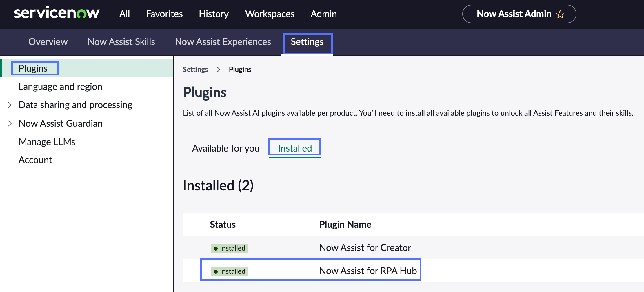Click Now Assist for RPA Hub plugin name
This screenshot has width=644, height=292.
(368, 271)
